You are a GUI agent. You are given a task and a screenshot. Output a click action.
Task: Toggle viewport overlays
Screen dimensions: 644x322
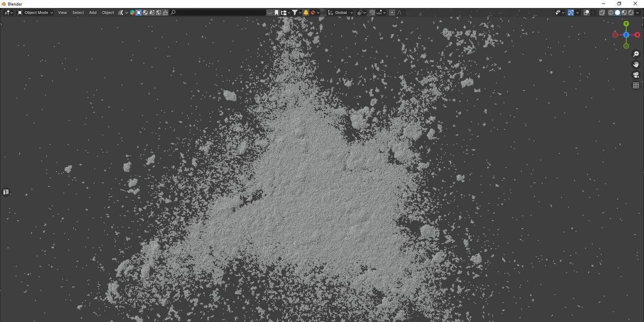pyautogui.click(x=587, y=12)
